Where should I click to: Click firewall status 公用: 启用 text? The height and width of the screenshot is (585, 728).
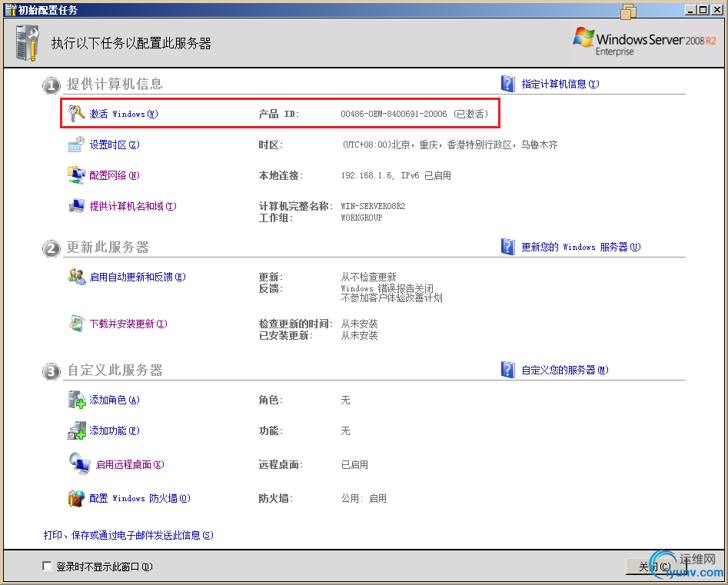[364, 498]
